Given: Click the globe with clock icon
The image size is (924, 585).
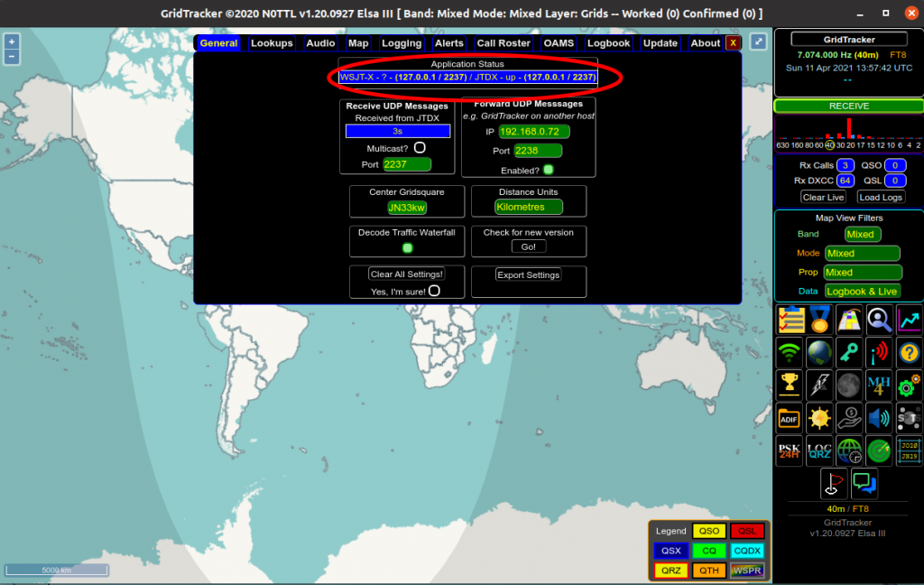Looking at the screenshot, I should 849,451.
